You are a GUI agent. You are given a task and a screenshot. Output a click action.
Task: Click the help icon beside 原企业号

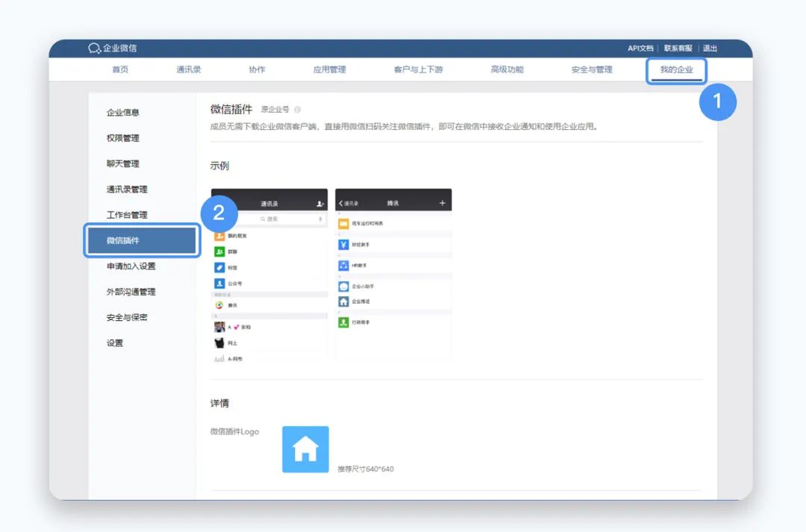pyautogui.click(x=297, y=110)
